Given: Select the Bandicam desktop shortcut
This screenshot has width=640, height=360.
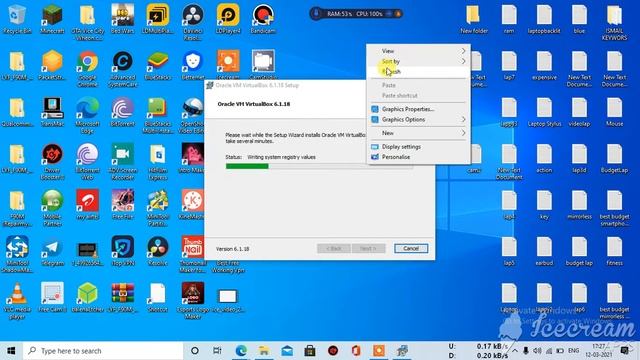Looking at the screenshot, I should point(263,19).
